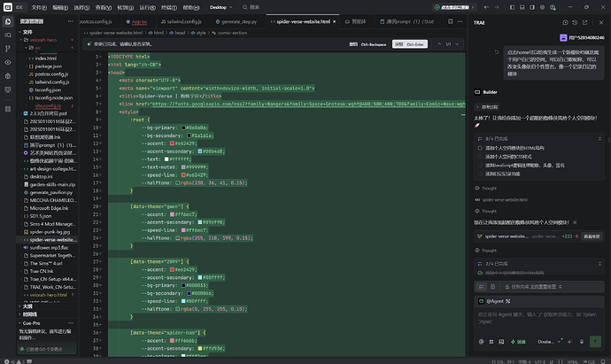Viewport: 611px width, 364px height.
Task: Open the 文件 (File) menu
Action: pyautogui.click(x=39, y=7)
